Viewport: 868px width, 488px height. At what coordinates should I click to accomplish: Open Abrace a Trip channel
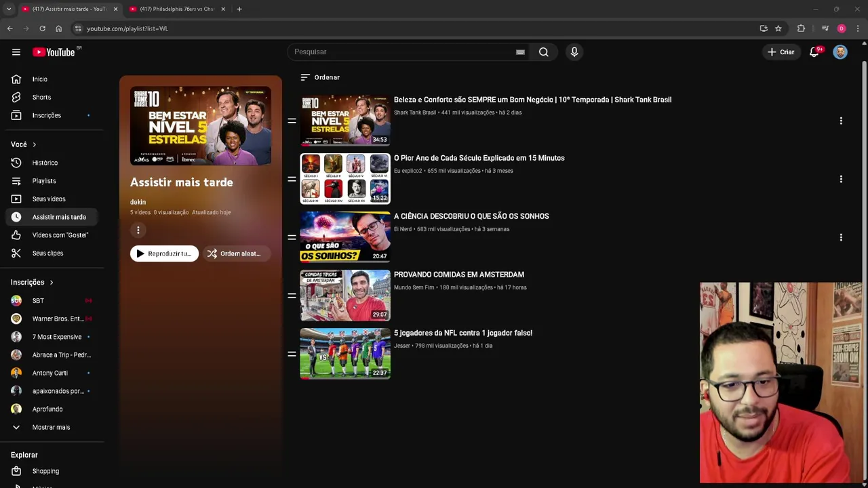pyautogui.click(x=53, y=354)
